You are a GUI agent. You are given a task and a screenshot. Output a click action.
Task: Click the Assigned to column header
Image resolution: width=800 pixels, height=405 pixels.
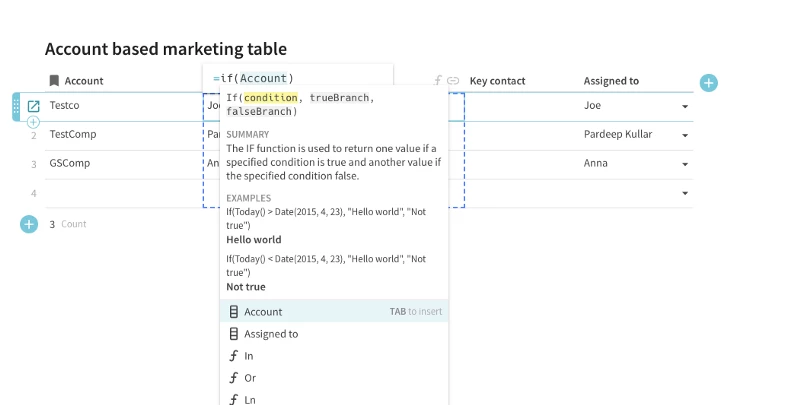tap(611, 81)
